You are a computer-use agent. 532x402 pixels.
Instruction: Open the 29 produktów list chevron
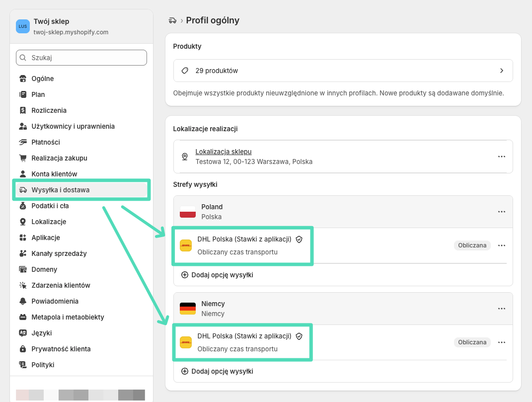501,71
